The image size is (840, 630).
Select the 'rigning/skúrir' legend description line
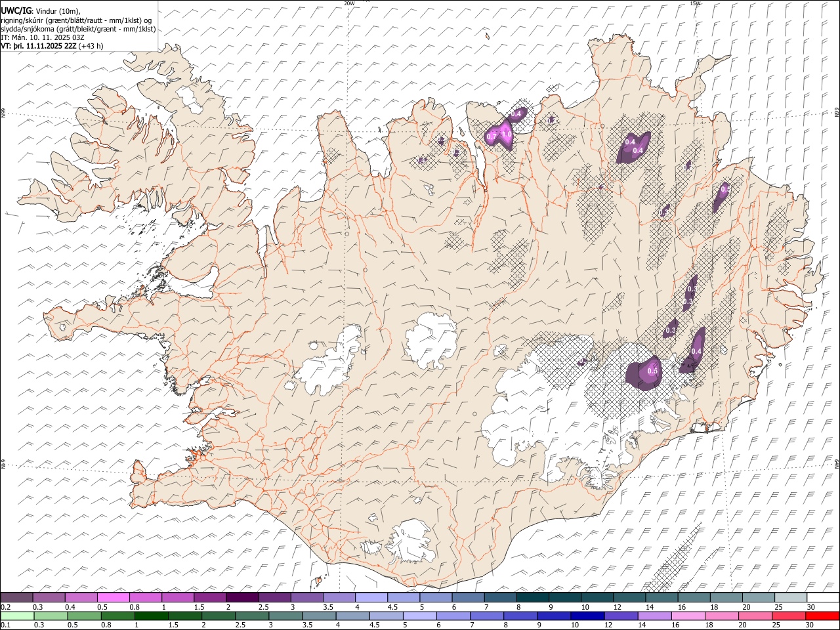tap(76, 20)
